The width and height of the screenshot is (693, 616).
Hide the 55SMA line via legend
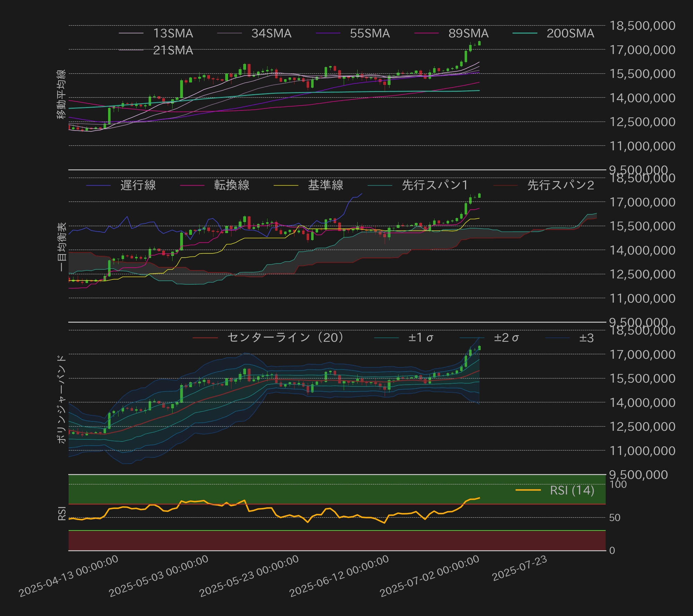(369, 33)
